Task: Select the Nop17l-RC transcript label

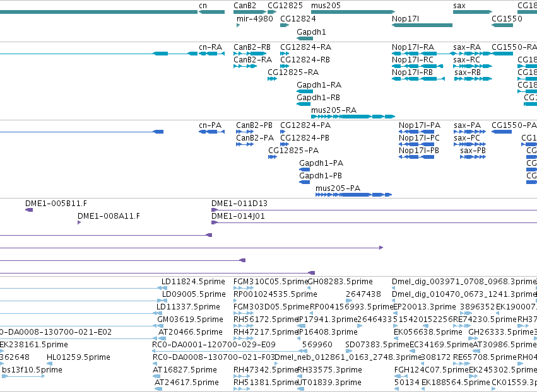Action: pyautogui.click(x=412, y=59)
